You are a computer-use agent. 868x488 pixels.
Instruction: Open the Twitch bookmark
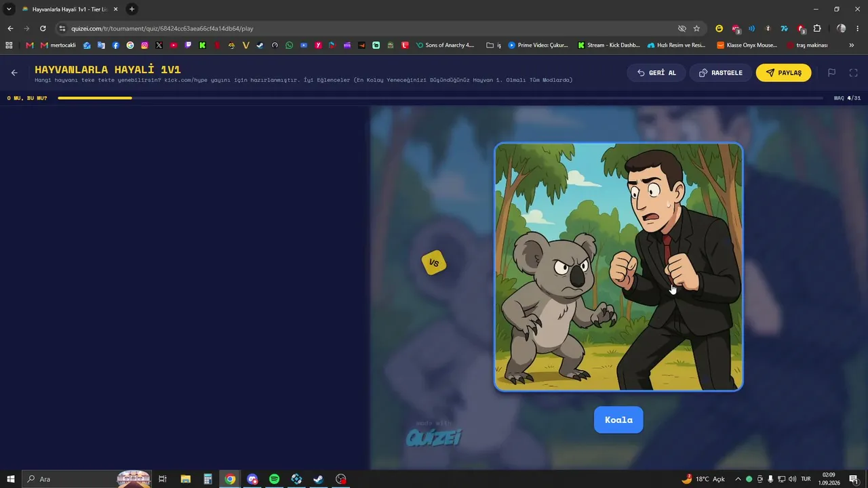[x=188, y=45]
